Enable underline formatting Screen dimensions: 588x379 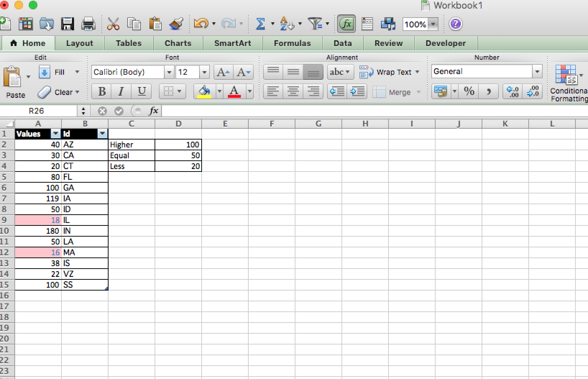(x=142, y=92)
